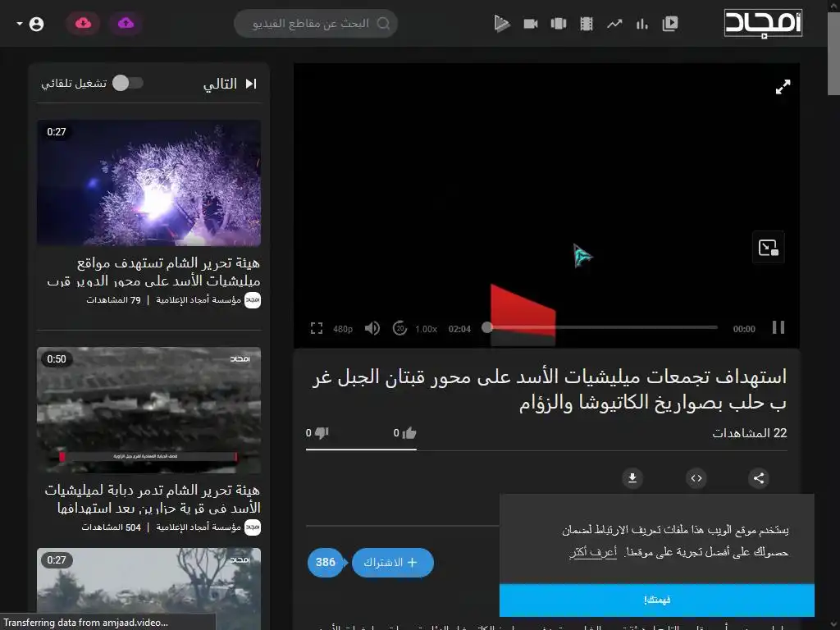The image size is (840, 630).
Task: Enable picture-in-picture mode
Action: (x=768, y=248)
